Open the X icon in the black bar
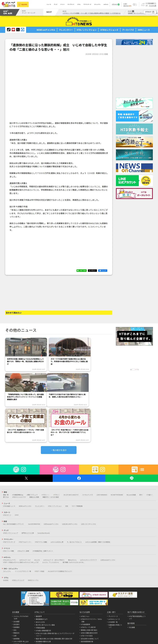This screenshot has height=644, width=158. pyautogui.click(x=26, y=478)
